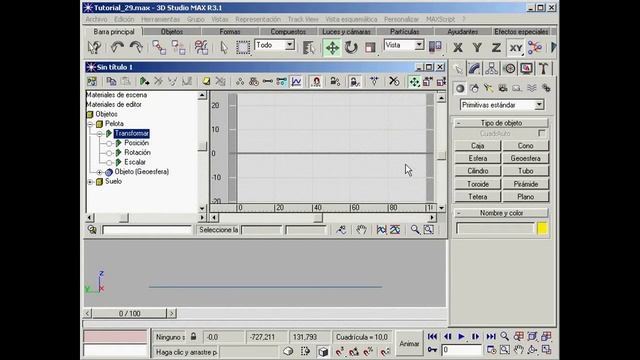Click the Inverse Kinematics toggle icon
The image size is (640, 360).
pyautogui.click(x=535, y=47)
